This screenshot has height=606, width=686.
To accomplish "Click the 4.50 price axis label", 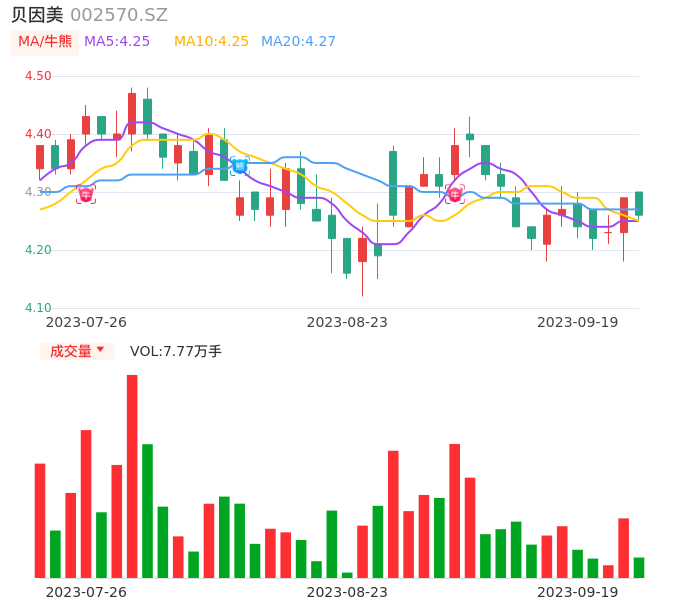I will 37,76.
